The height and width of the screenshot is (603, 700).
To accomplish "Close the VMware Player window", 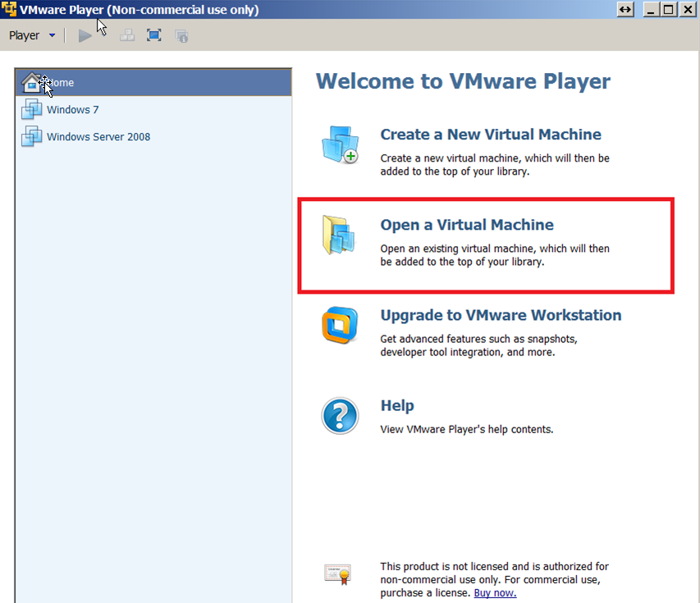I will click(x=688, y=9).
